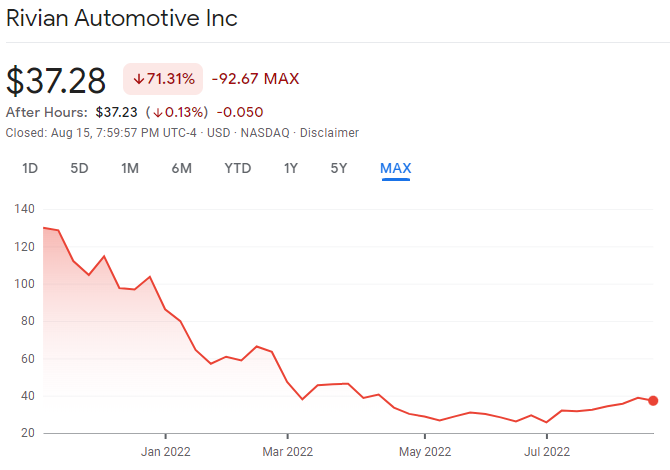Open the YTD chart range
The height and width of the screenshot is (470, 670).
(x=238, y=168)
